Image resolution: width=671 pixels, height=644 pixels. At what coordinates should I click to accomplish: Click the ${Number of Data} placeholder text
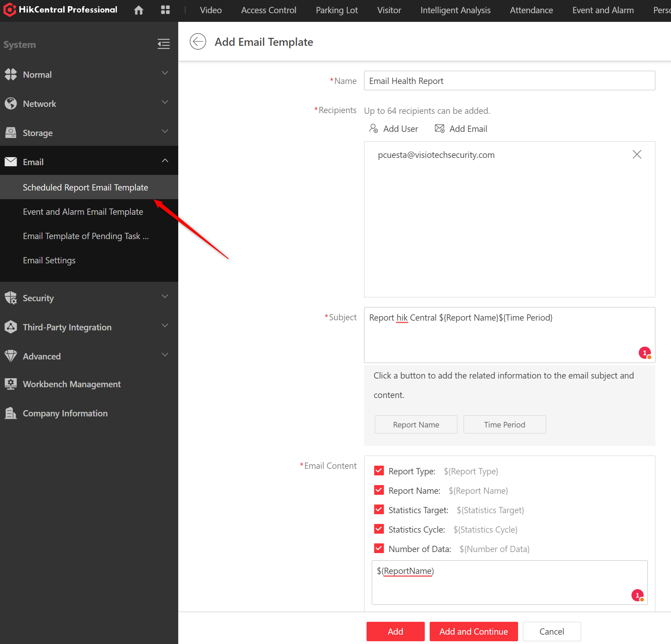coord(494,549)
